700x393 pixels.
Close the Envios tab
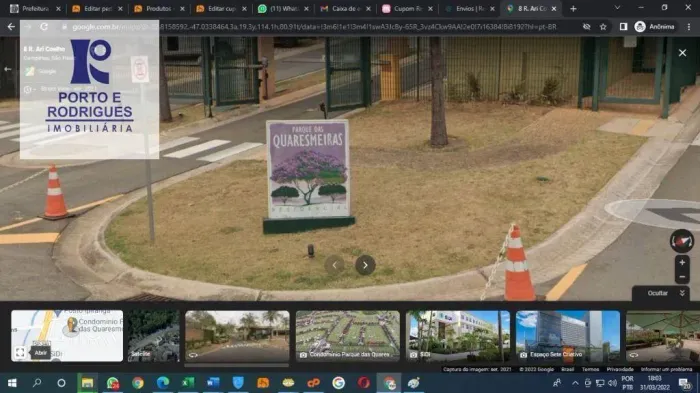[x=492, y=8]
